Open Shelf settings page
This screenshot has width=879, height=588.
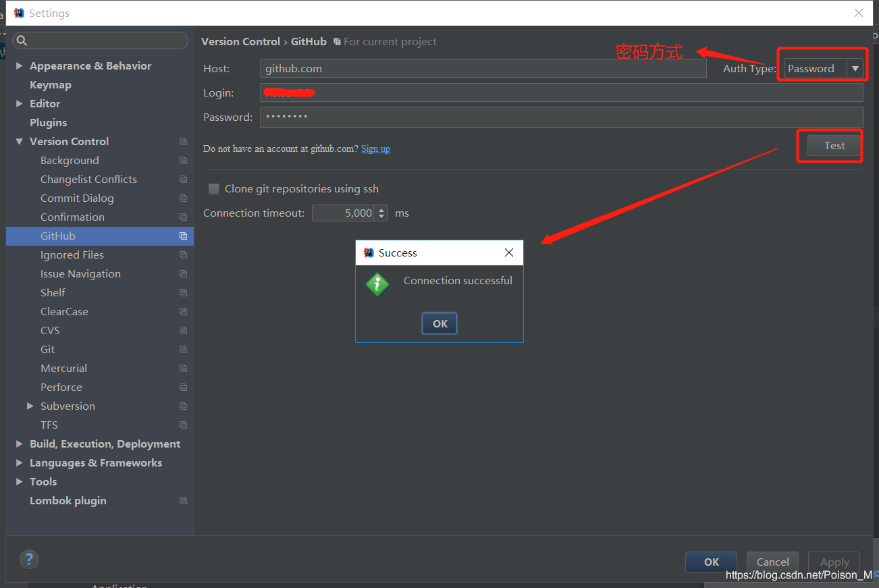(x=53, y=293)
